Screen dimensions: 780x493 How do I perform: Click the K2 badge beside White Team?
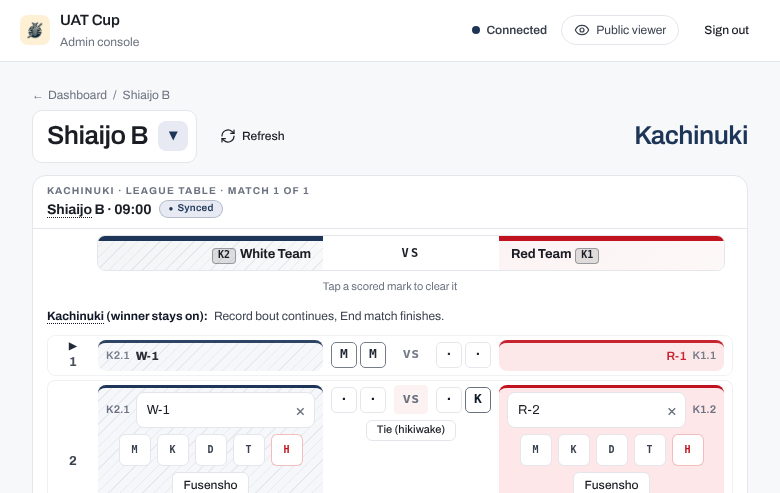224,255
